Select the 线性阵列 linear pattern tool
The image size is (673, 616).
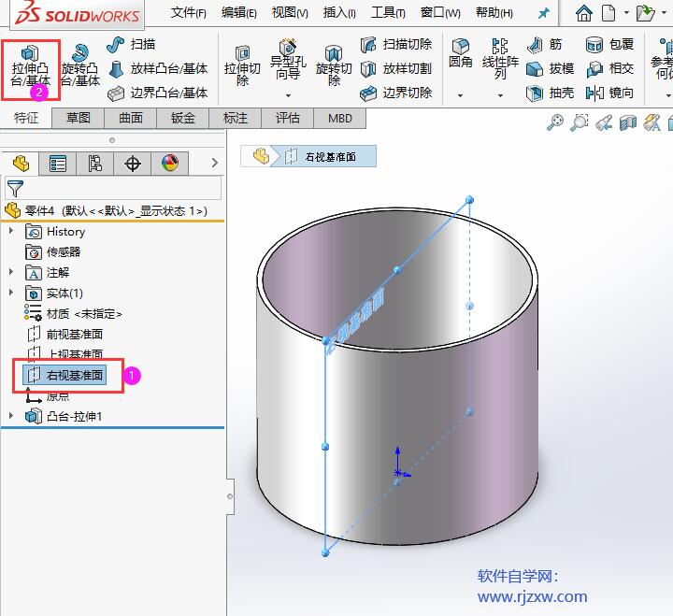click(x=500, y=59)
